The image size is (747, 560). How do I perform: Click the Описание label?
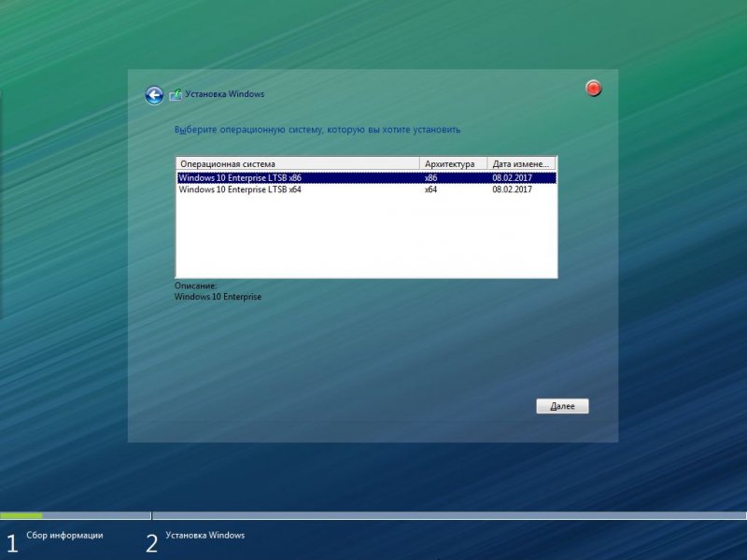point(195,286)
